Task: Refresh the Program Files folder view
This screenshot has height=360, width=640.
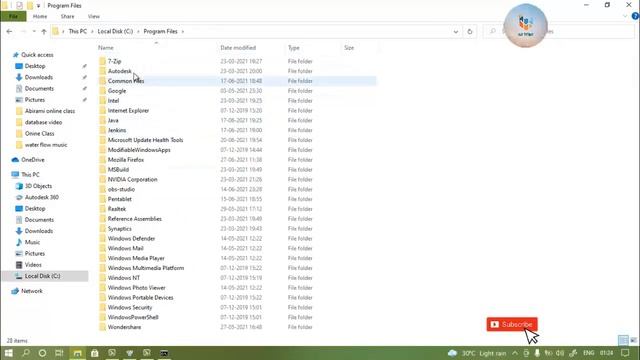Action: (x=470, y=31)
